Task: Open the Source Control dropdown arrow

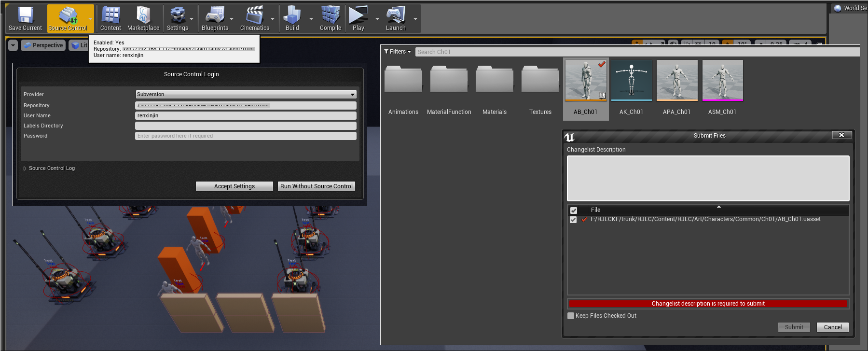Action: click(x=90, y=19)
